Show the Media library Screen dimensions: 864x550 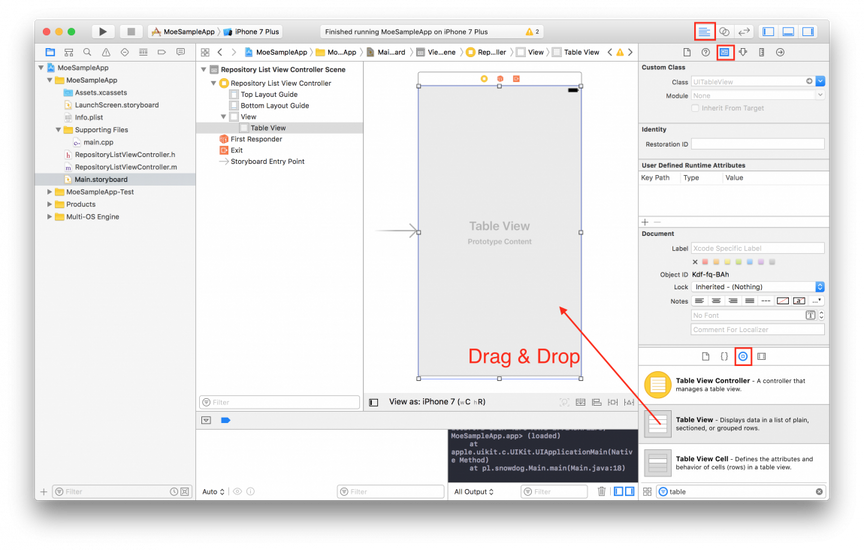(x=762, y=357)
